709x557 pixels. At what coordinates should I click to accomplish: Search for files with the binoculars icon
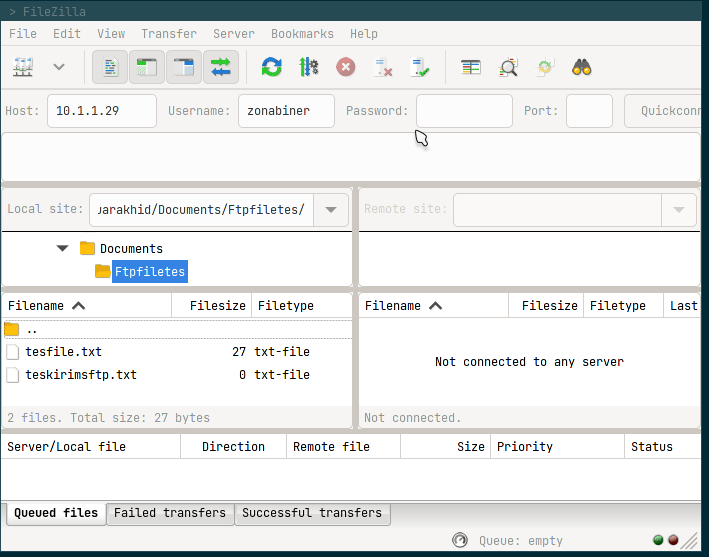(x=582, y=67)
